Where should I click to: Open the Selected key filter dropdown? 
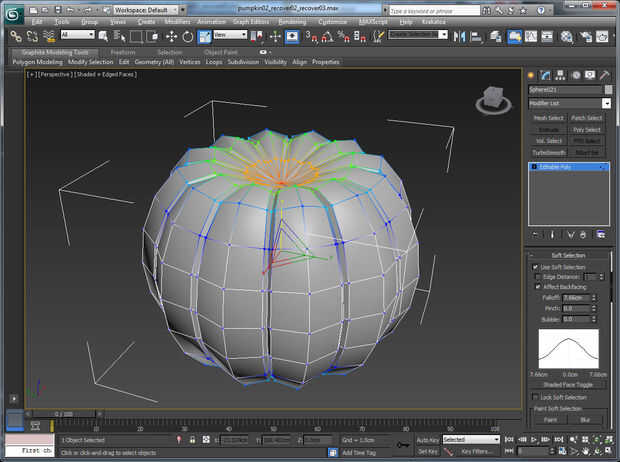click(470, 439)
